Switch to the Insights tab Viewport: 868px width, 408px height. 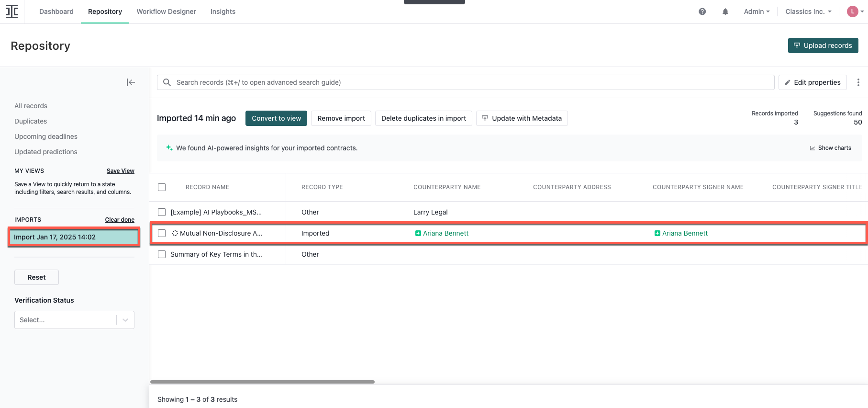pos(223,11)
